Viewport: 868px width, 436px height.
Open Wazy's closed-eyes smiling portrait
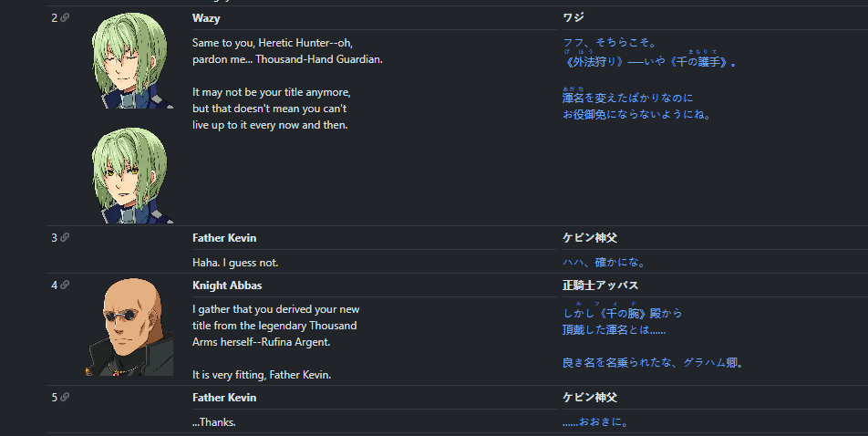coord(129,60)
